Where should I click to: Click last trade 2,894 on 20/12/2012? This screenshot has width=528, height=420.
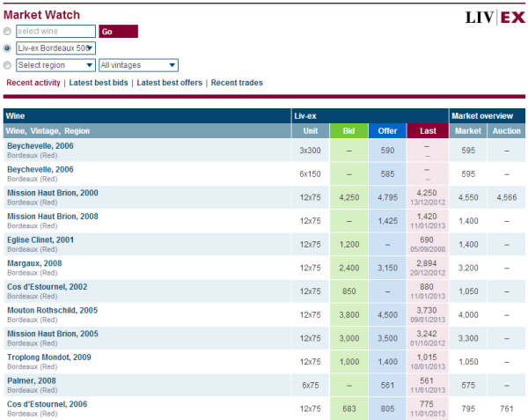[x=428, y=268]
